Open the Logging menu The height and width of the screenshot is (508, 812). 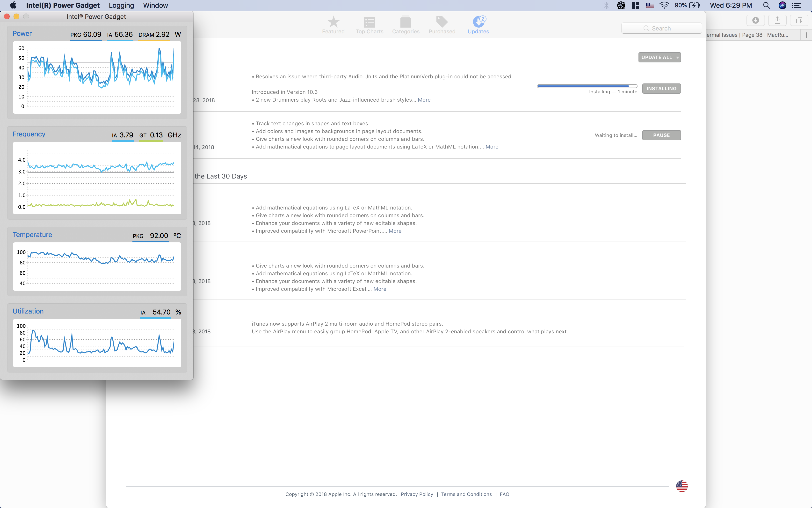121,5
